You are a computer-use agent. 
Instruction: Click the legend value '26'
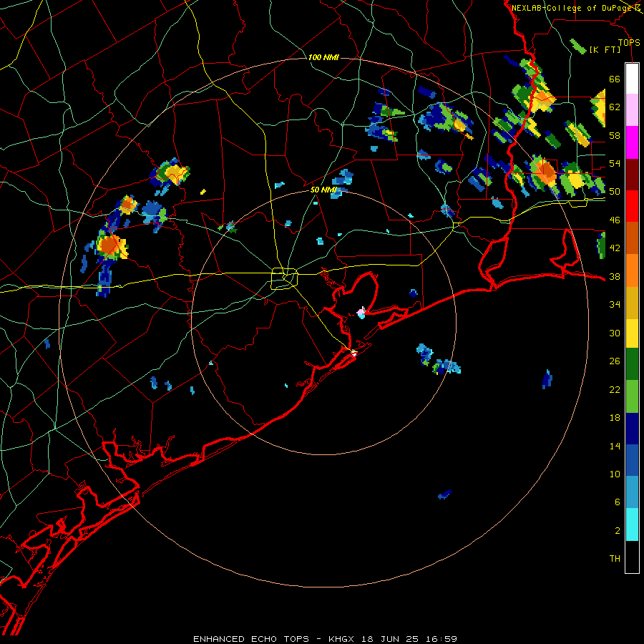[615, 361]
